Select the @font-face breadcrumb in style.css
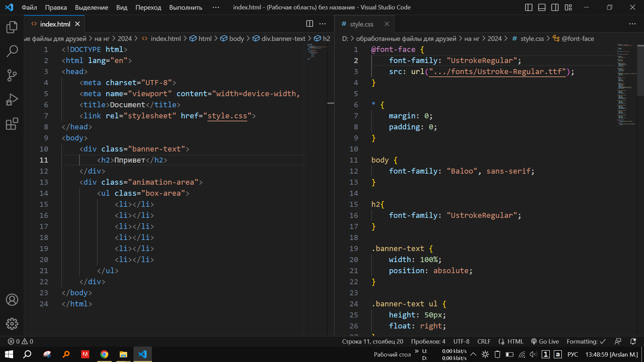 pos(574,39)
